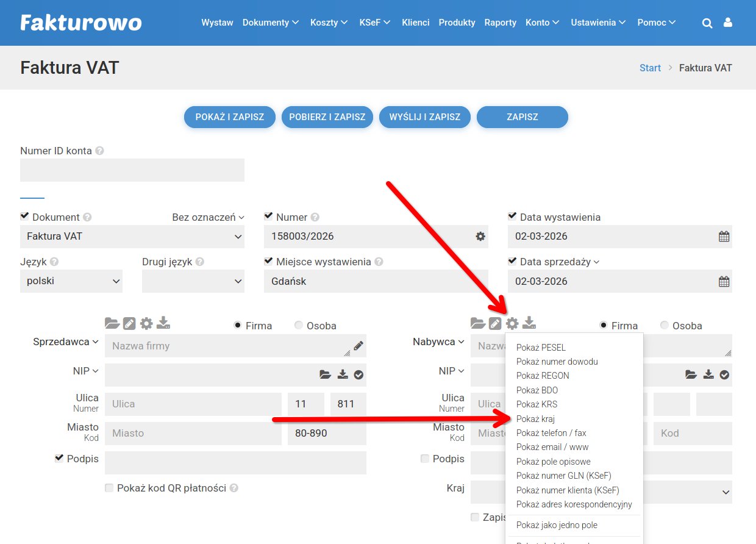This screenshot has width=756, height=544.
Task: Choose Pokaż kraj from the menu
Action: point(535,419)
